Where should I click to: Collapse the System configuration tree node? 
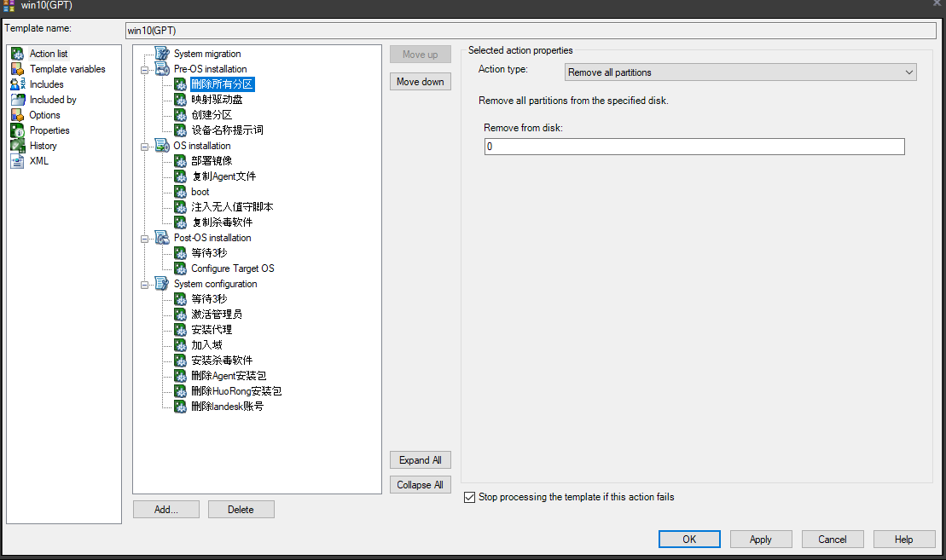[145, 284]
